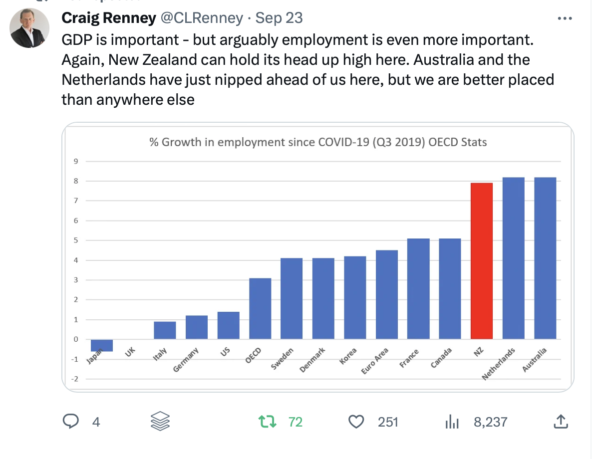
Task: Open tweet analytics via bar-chart views icon
Action: [x=451, y=422]
